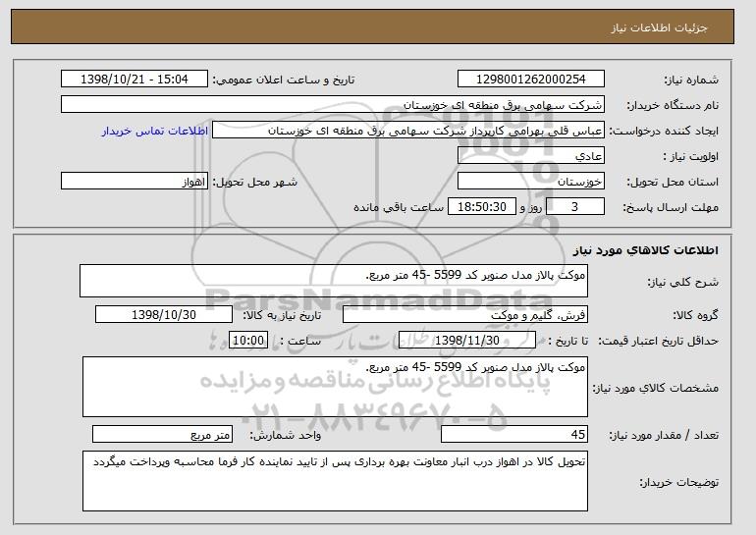Select the unit of measure field متر مربع
Viewport: 756px width, 535px height.
click(x=162, y=434)
